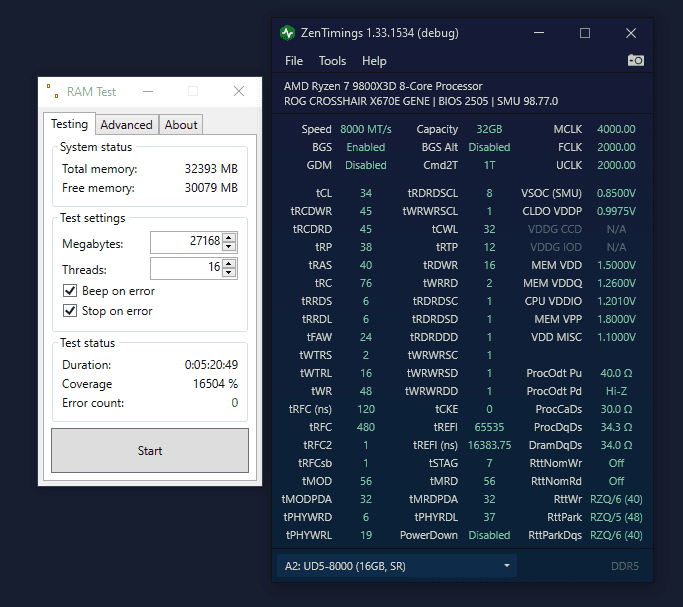Click the Start button in RAM Test
The height and width of the screenshot is (607, 683).
(x=150, y=450)
